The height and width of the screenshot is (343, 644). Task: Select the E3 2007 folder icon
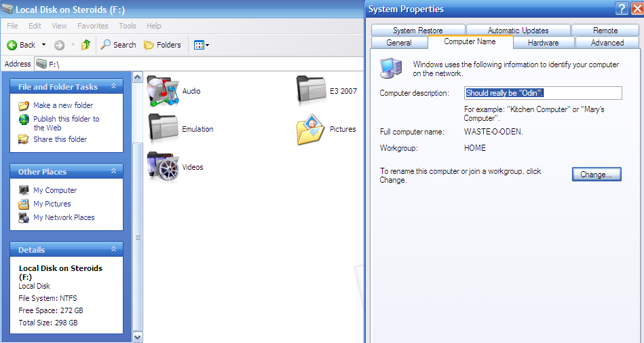311,90
